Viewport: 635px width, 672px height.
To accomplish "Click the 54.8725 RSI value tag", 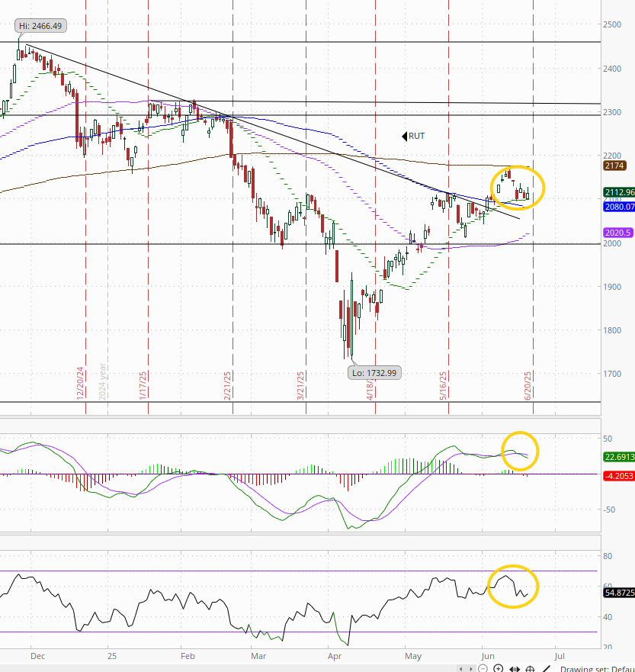I will [x=619, y=593].
